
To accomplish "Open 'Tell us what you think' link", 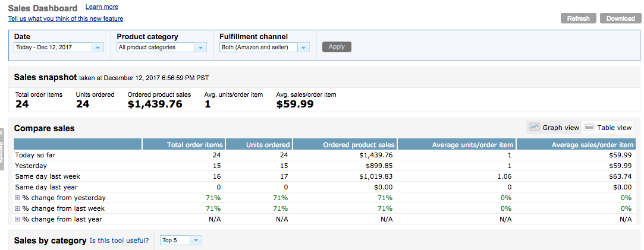I will point(66,18).
